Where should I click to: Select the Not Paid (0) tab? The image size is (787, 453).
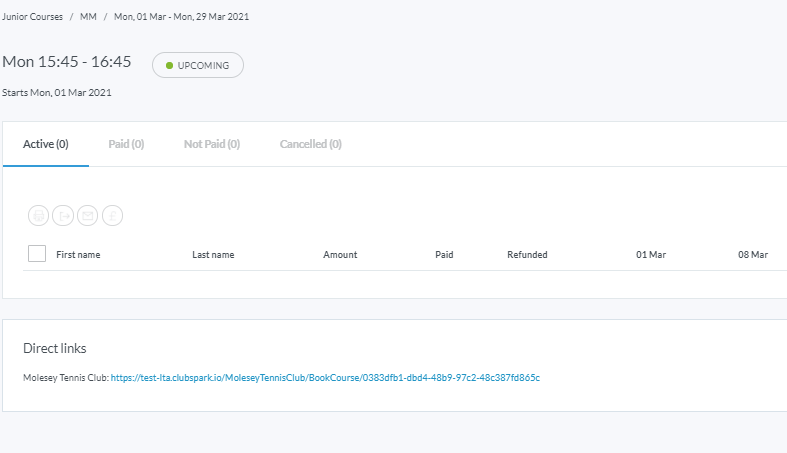[x=212, y=144]
